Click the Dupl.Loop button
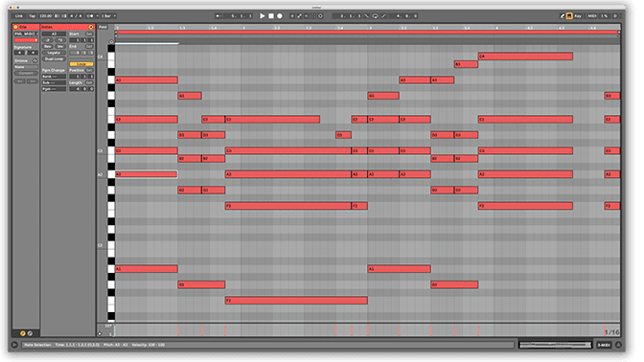Image resolution: width=644 pixels, height=362 pixels. pyautogui.click(x=54, y=59)
